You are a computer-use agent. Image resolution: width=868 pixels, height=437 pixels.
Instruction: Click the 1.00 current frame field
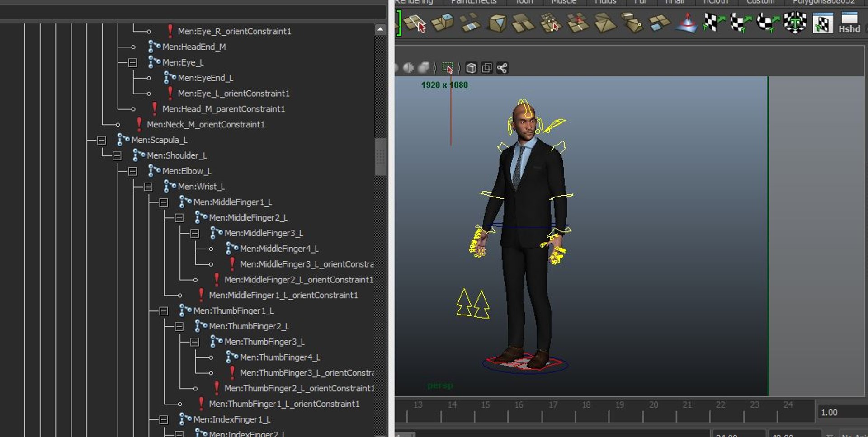842,413
